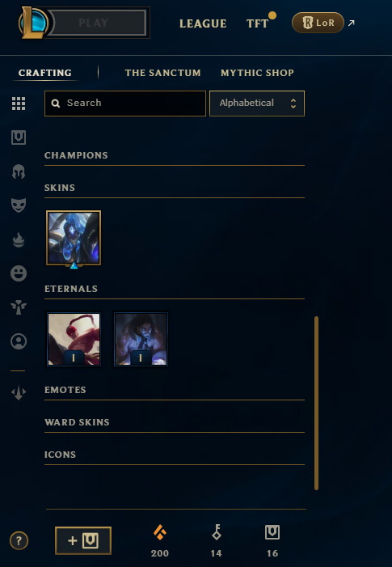Open the Alphabetical sort dropdown
The height and width of the screenshot is (567, 392).
click(257, 104)
